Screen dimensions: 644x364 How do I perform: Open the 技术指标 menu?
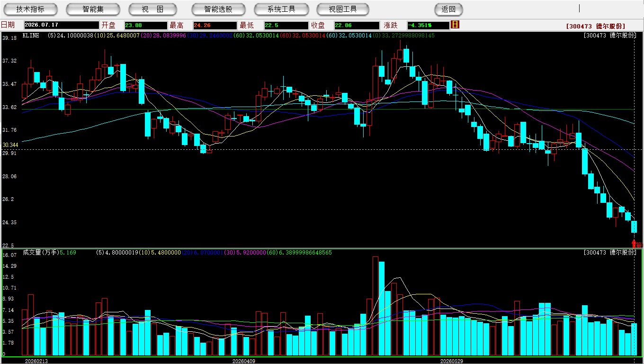(30, 9)
